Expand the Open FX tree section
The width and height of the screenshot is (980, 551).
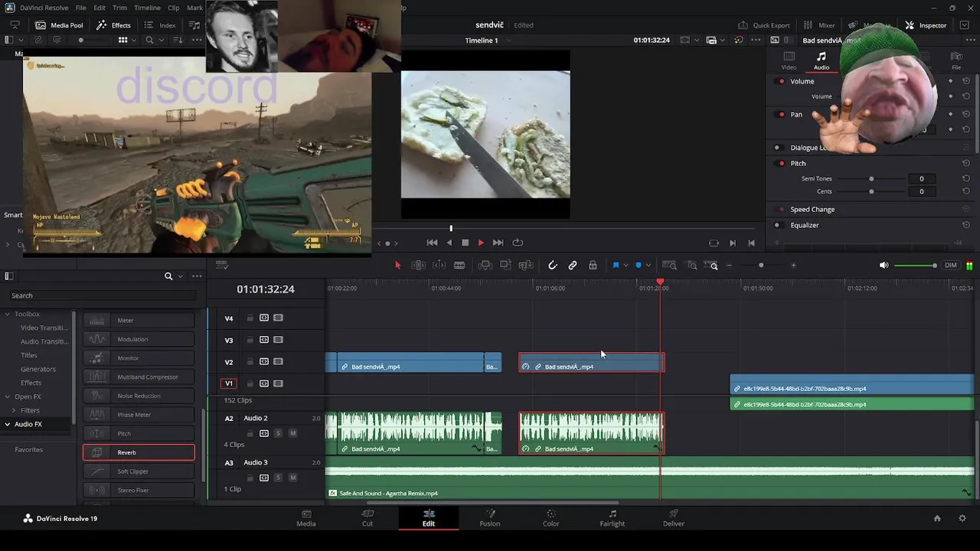tap(8, 396)
